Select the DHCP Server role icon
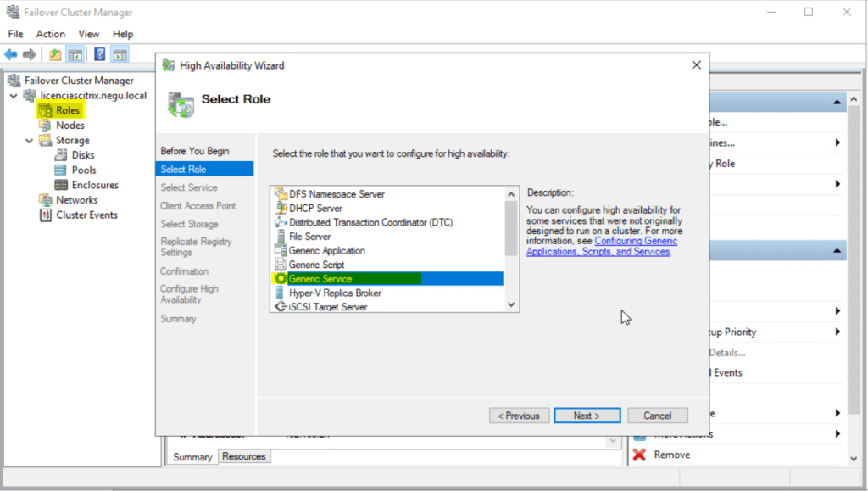The image size is (868, 491). [x=331, y=208]
